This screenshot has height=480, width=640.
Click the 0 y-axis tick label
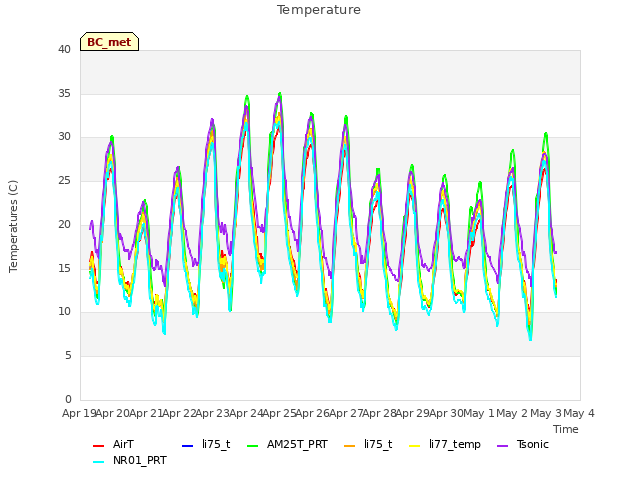click(68, 399)
